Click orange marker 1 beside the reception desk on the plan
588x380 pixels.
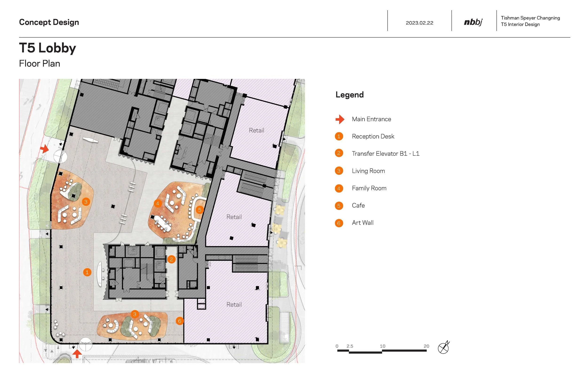87,272
